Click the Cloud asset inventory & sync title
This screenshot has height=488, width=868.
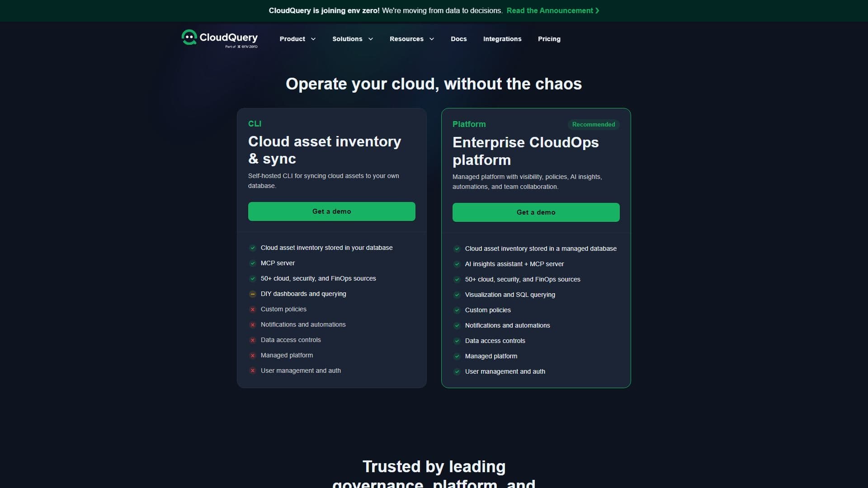click(x=325, y=150)
